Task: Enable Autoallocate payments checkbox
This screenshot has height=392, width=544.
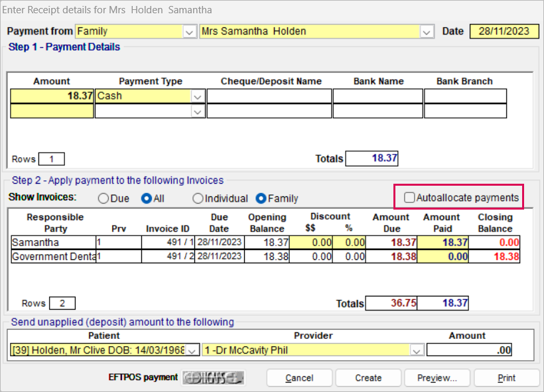Action: (409, 198)
